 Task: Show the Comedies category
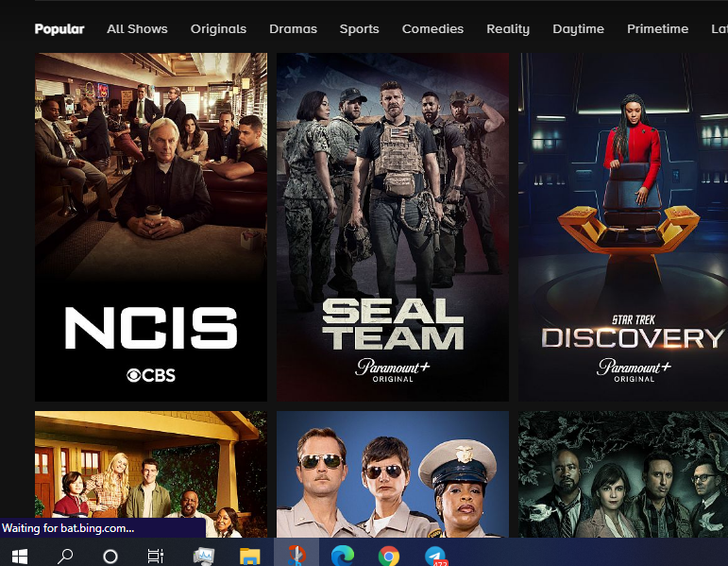click(x=432, y=28)
